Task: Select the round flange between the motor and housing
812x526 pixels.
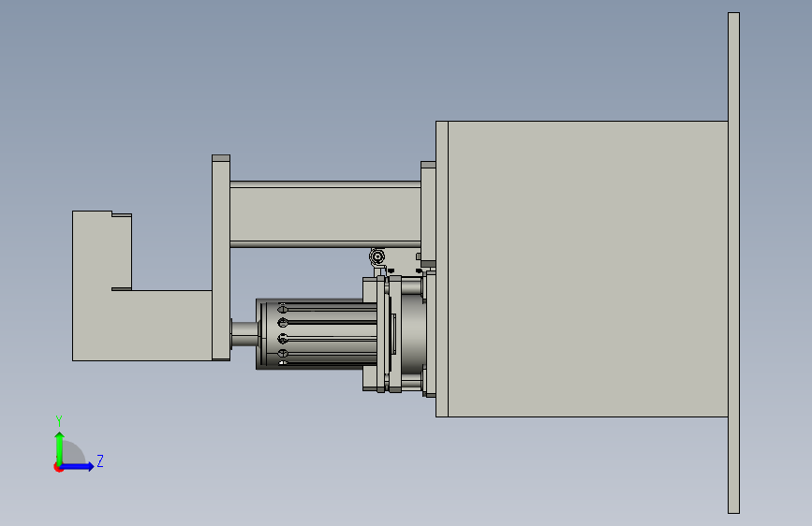Action: click(x=413, y=334)
